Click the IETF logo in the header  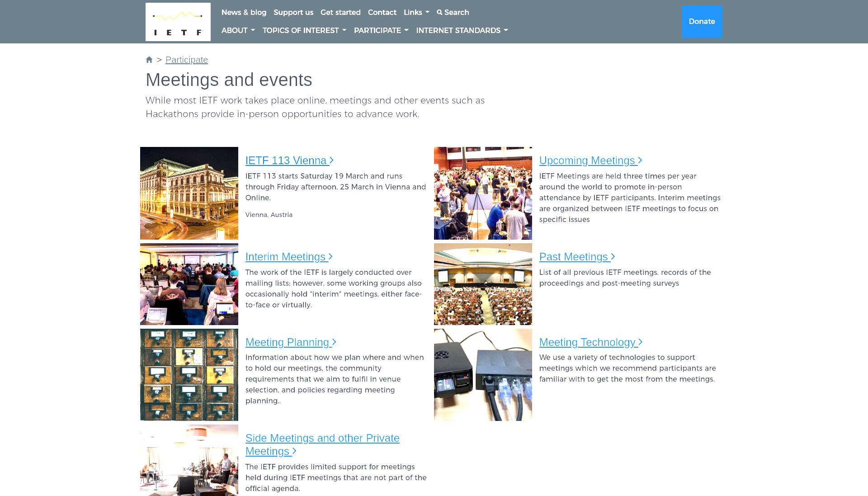click(178, 22)
